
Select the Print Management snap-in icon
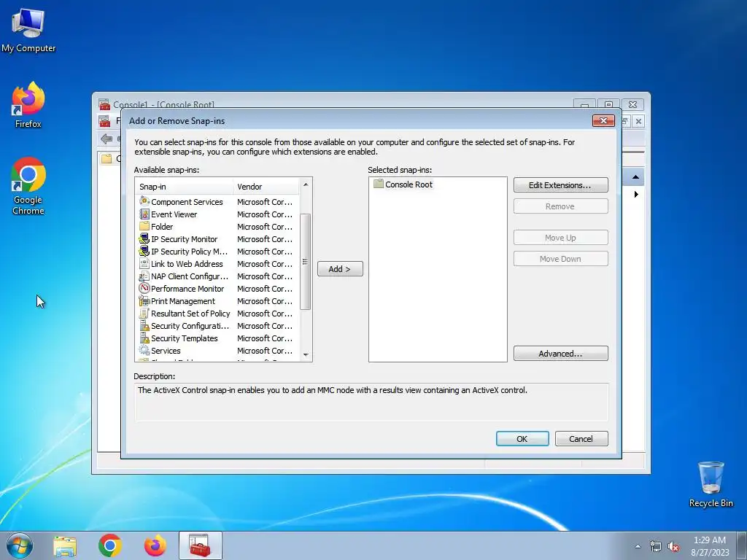[144, 301]
